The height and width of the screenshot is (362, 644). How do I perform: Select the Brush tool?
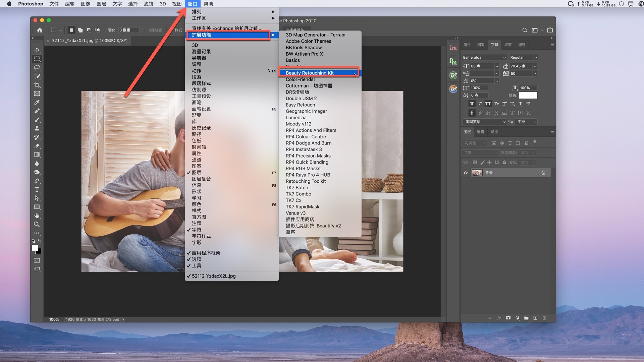coord(37,120)
